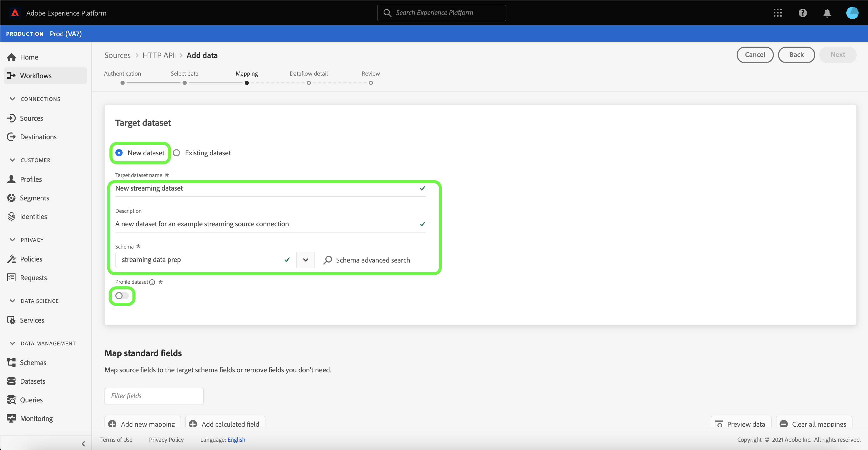Click the Mapping step progress marker

point(247,83)
